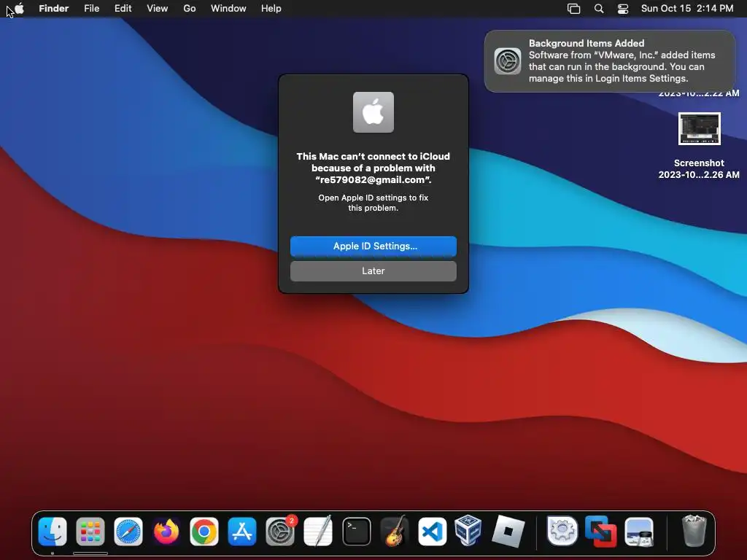Open the gear document icon in Dock
747x560 pixels.
click(562, 531)
